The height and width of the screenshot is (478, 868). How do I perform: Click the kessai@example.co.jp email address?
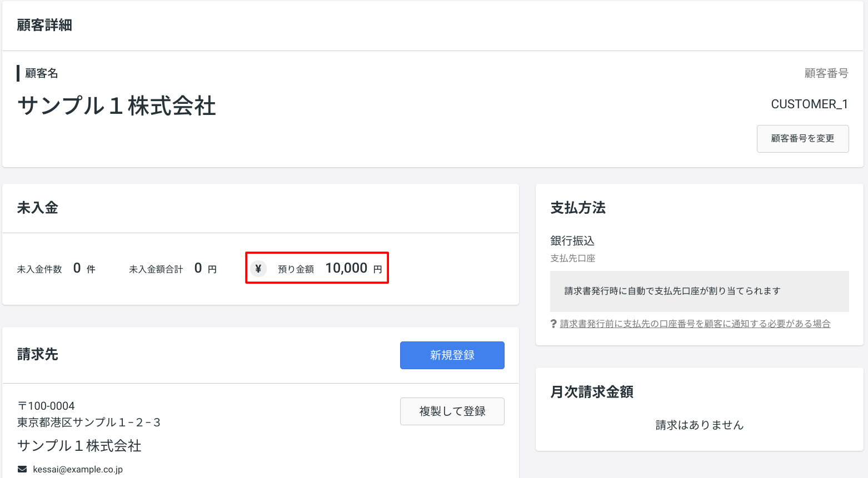[x=78, y=469]
